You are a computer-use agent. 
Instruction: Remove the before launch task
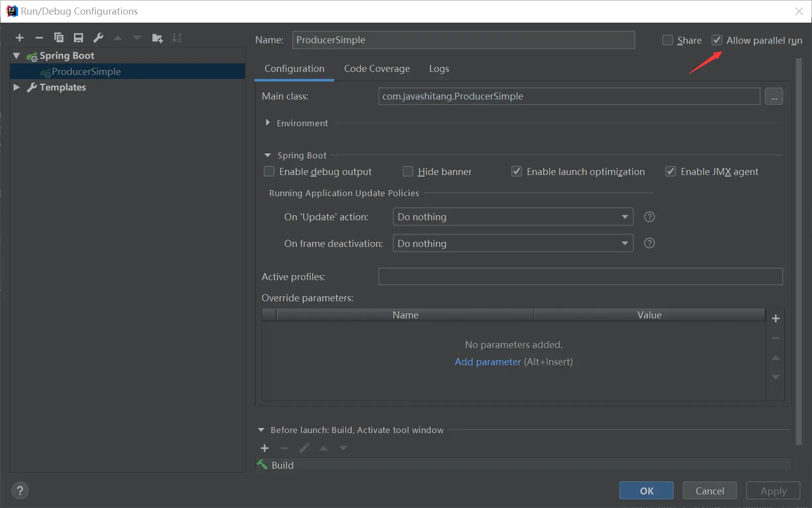pyautogui.click(x=284, y=448)
